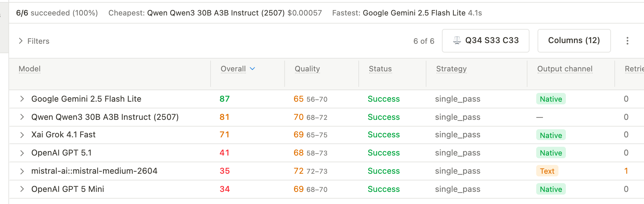644x204 pixels.
Task: Click the Status column header
Action: tap(380, 69)
